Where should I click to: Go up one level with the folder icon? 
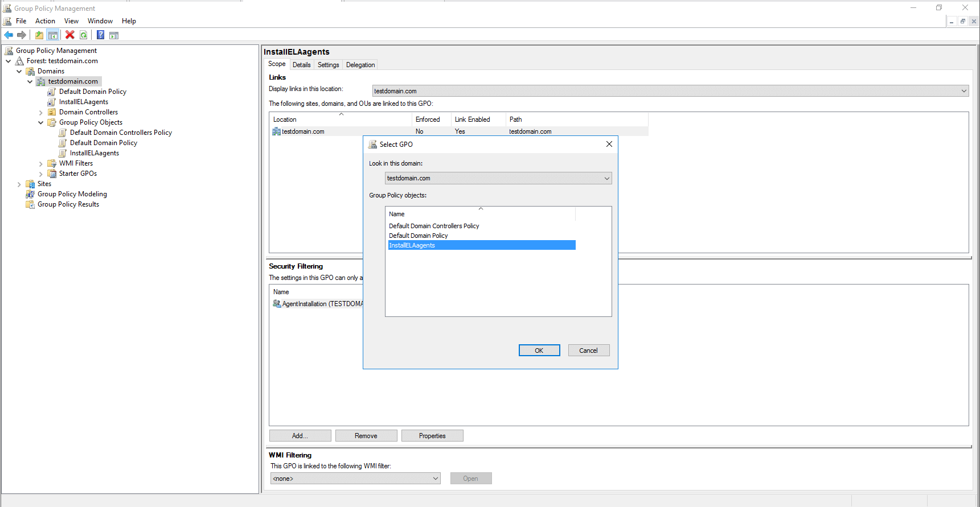pos(39,35)
